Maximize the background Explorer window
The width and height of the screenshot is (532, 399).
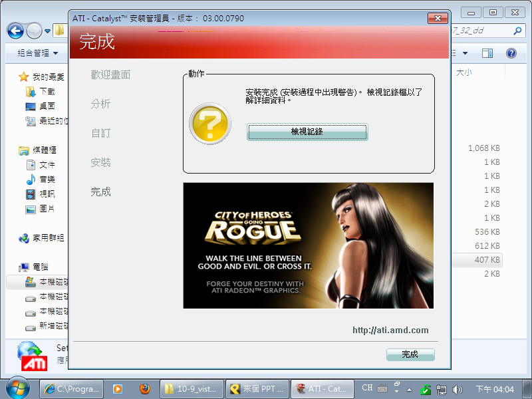click(x=493, y=13)
